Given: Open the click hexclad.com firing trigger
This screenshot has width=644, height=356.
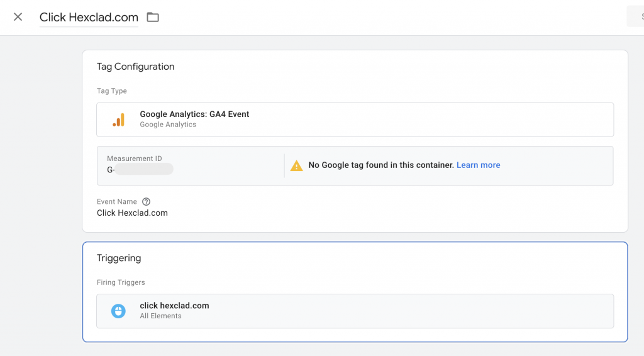Looking at the screenshot, I should pyautogui.click(x=355, y=311).
